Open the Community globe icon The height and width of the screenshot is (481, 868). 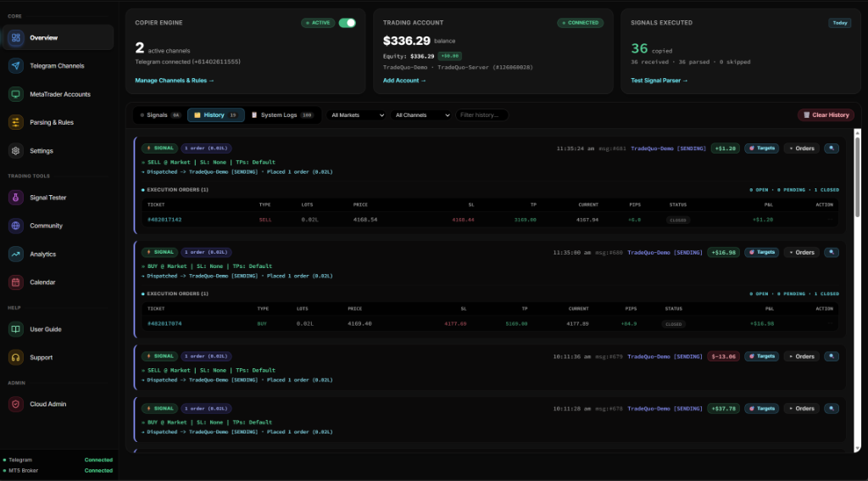click(x=15, y=226)
